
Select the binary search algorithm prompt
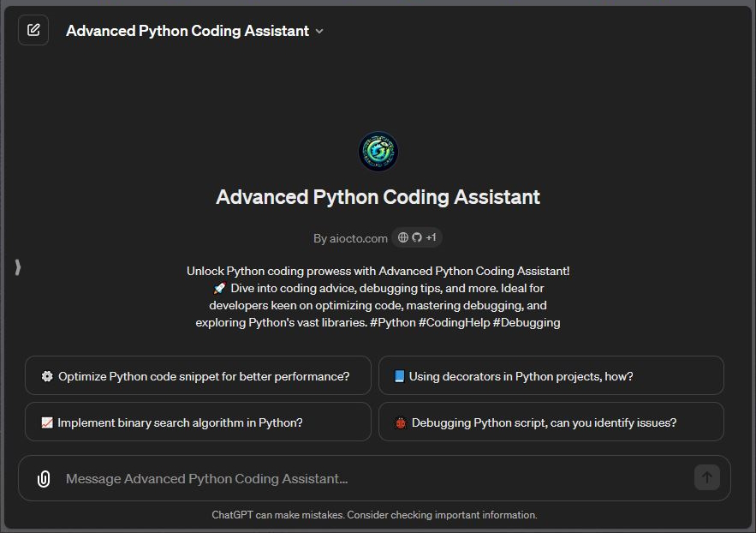point(197,422)
